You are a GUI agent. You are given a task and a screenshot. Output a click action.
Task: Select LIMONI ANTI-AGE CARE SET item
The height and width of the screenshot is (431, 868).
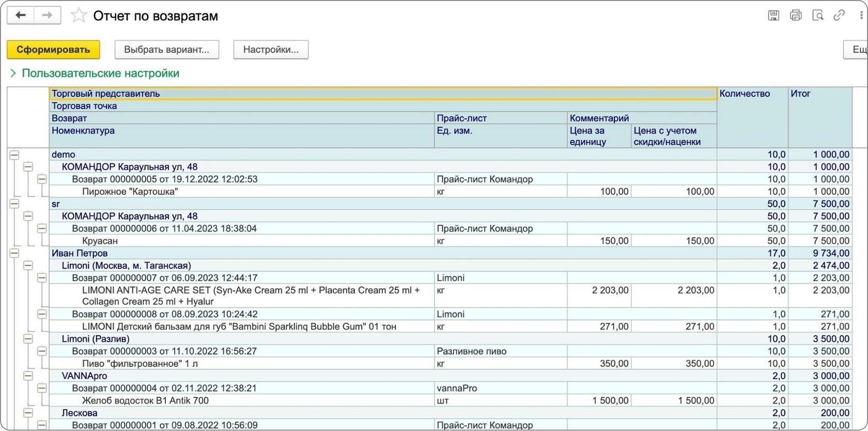[x=242, y=296]
